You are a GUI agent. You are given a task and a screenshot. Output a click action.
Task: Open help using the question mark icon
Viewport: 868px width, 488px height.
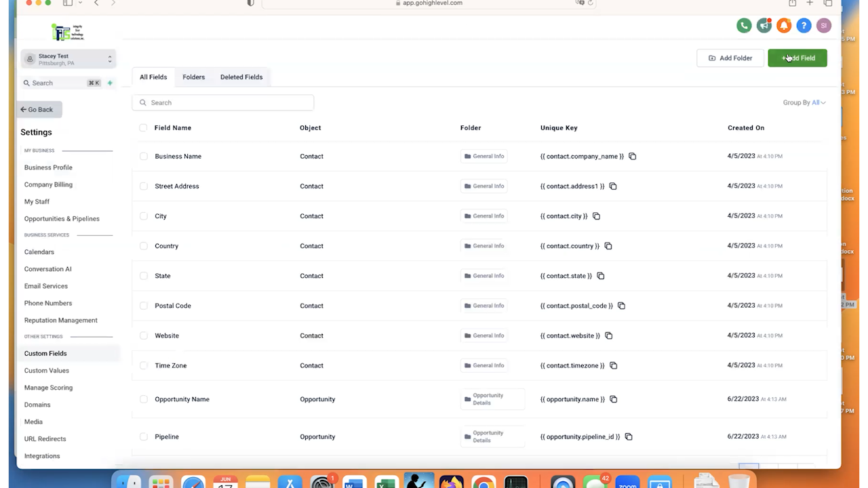(x=804, y=25)
